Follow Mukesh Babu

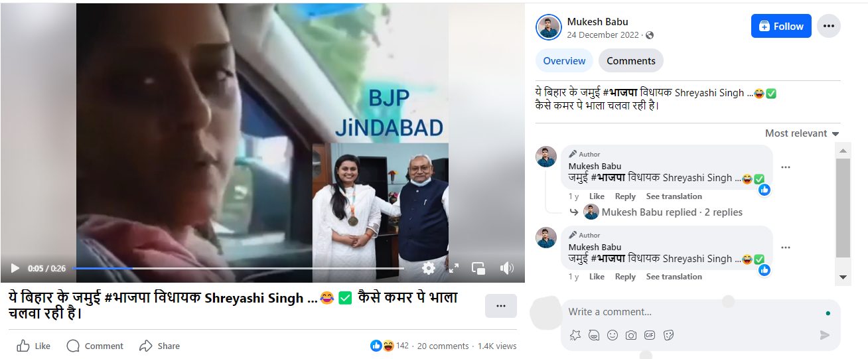pos(781,26)
